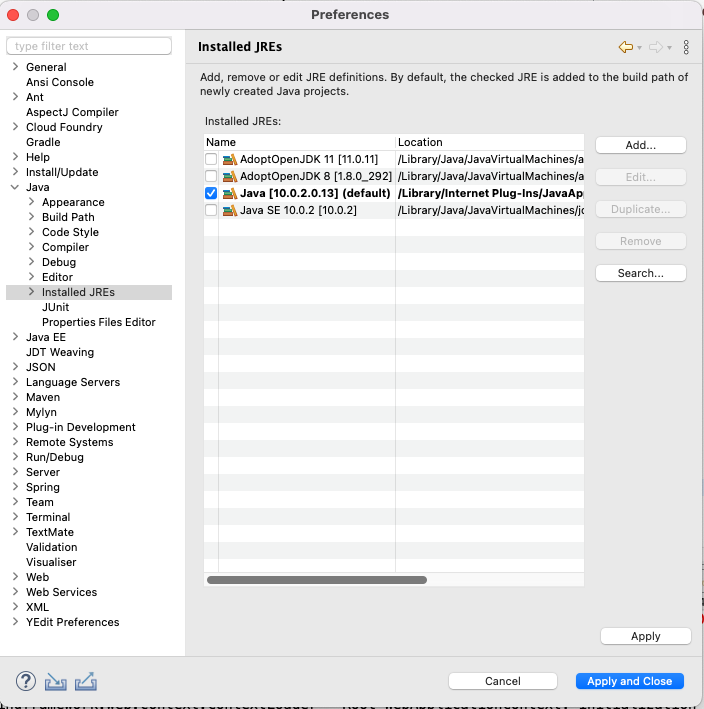Expand the Build Path node
This screenshot has height=709, width=704.
click(x=31, y=217)
